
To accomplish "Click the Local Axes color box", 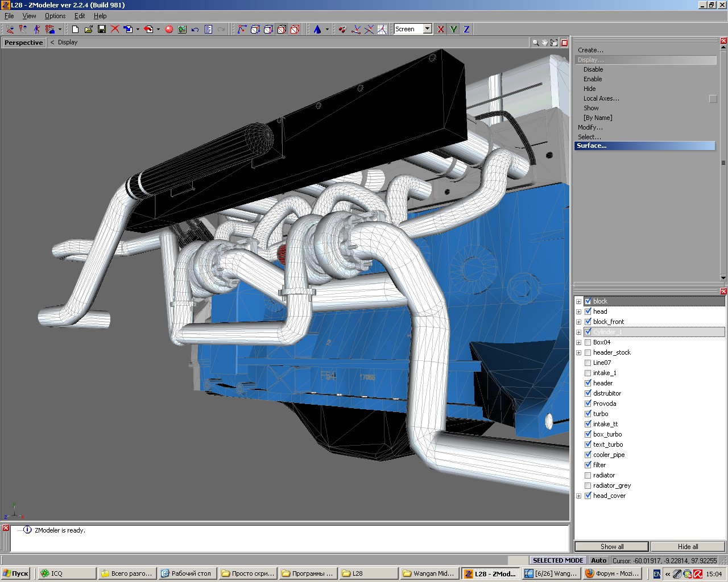I will click(713, 99).
